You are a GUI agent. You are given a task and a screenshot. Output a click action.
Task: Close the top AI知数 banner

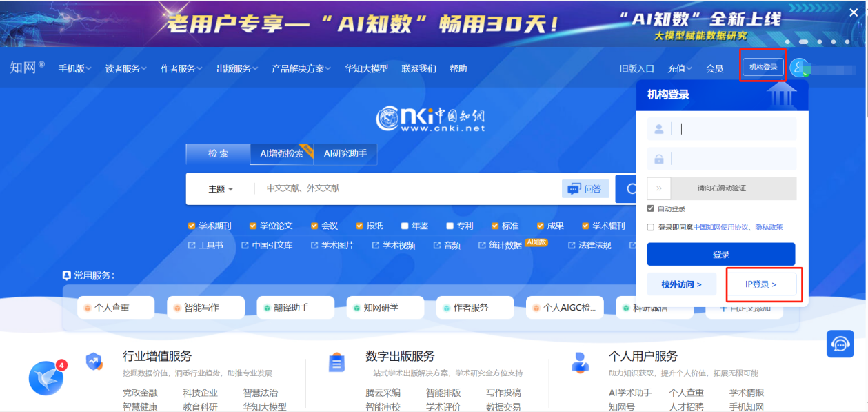pyautogui.click(x=852, y=10)
